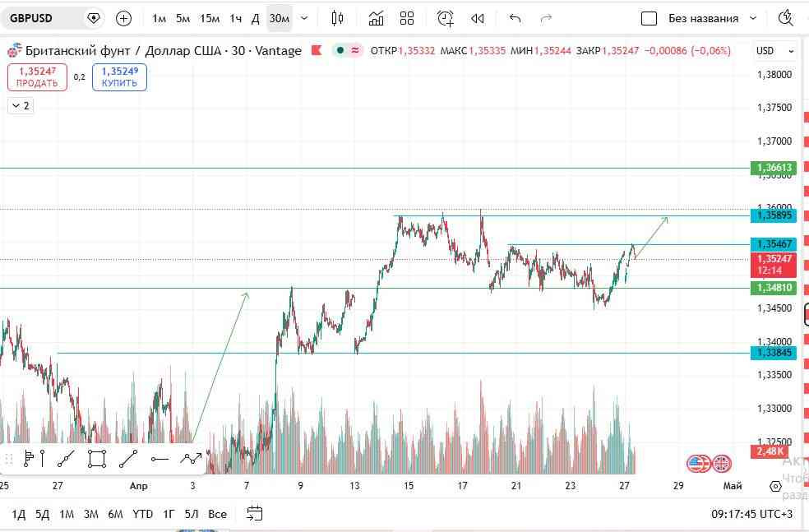Image resolution: width=809 pixels, height=532 pixels.
Task: Click the ПРОДАТЬ sell button
Action: pos(37,77)
